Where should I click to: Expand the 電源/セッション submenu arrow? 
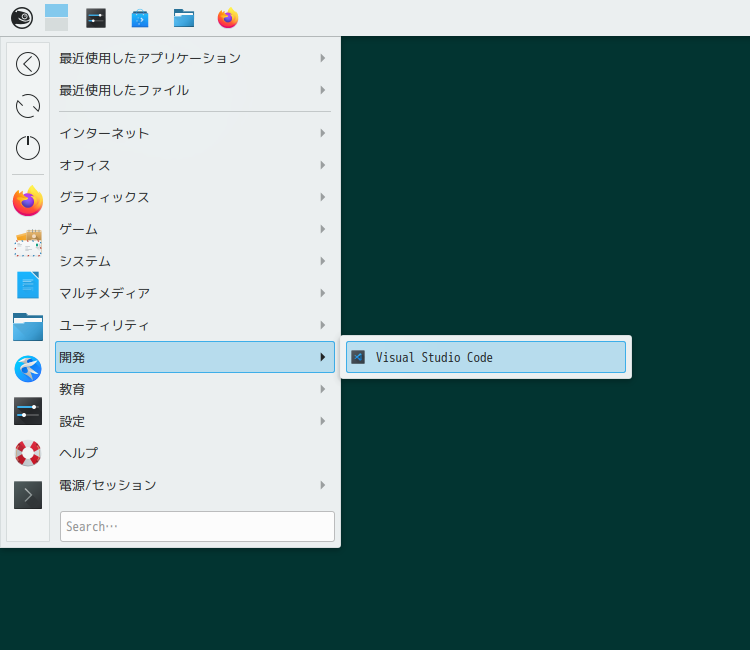click(323, 485)
